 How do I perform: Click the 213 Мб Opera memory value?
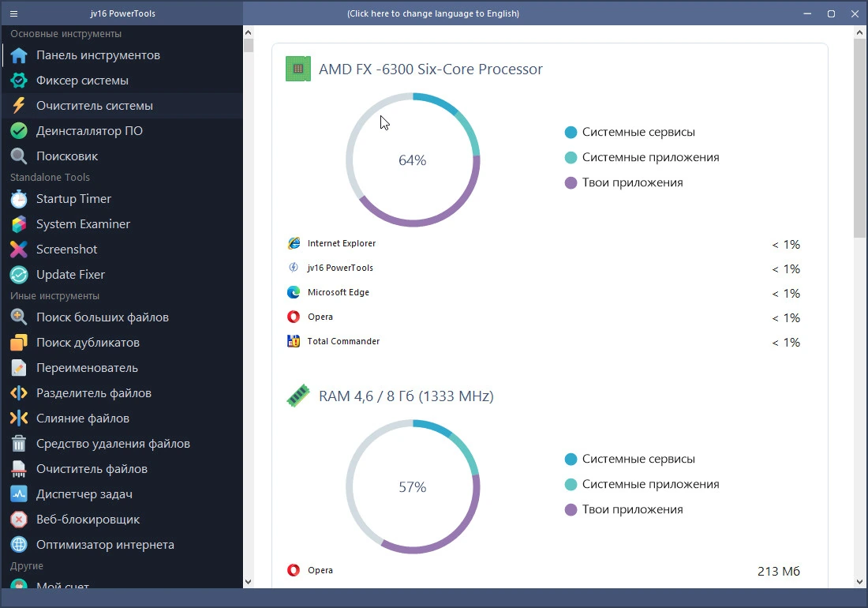point(778,572)
